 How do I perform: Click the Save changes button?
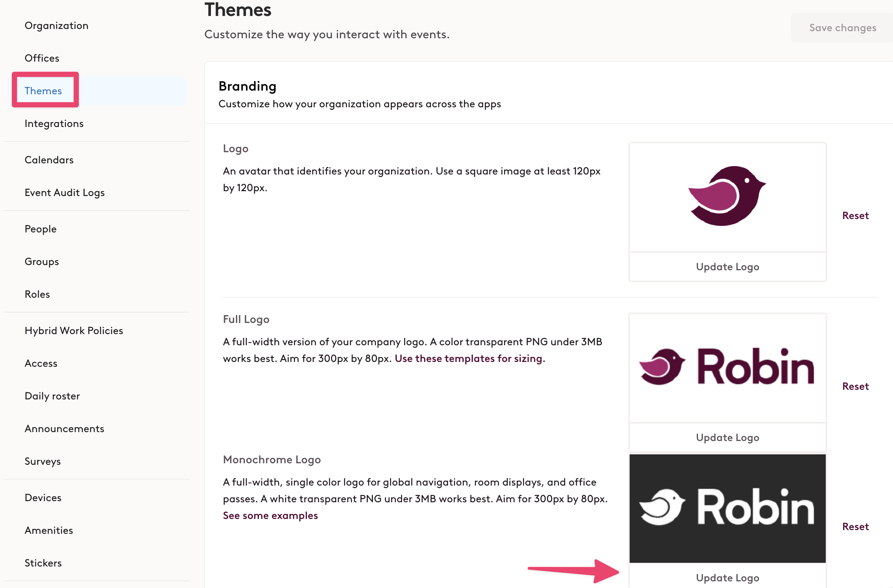pyautogui.click(x=842, y=27)
